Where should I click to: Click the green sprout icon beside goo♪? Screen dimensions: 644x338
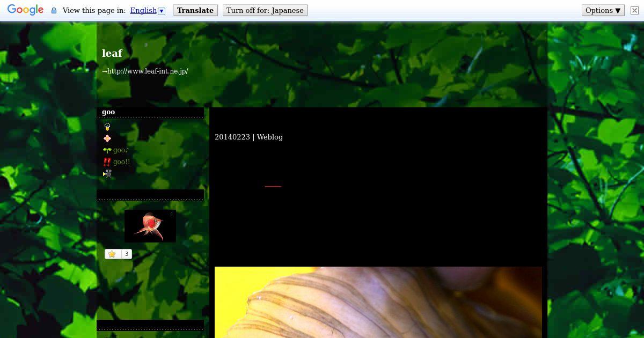pyautogui.click(x=107, y=150)
